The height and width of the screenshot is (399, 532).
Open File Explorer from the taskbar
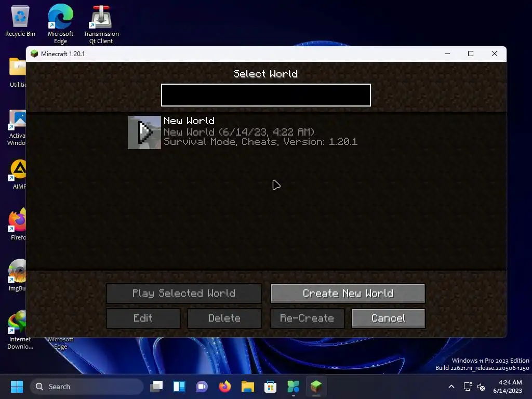248,387
